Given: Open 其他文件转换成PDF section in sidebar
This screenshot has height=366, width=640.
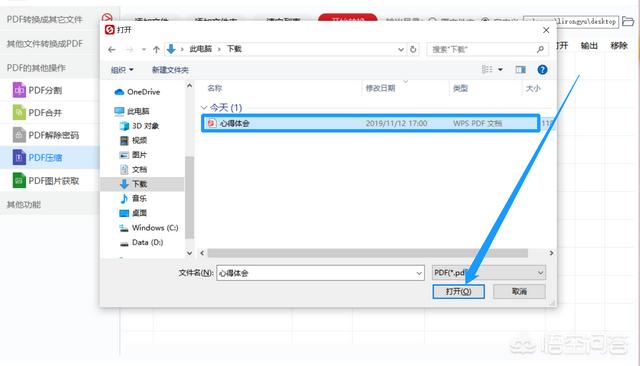Looking at the screenshot, I should click(45, 44).
